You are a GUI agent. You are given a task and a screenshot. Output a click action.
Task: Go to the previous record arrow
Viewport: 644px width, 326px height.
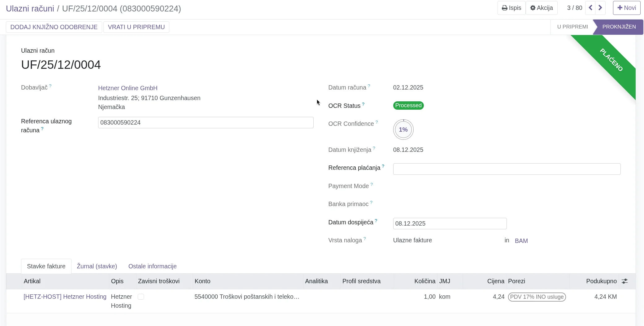tap(590, 8)
